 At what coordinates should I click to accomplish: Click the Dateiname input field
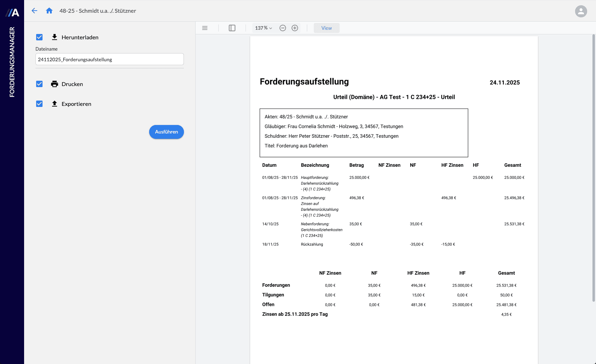pos(109,59)
